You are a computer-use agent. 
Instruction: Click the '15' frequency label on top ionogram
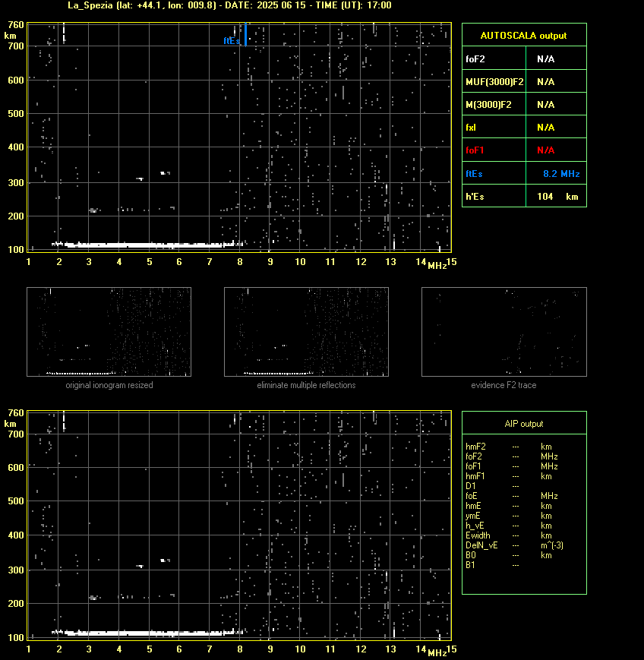coord(452,262)
